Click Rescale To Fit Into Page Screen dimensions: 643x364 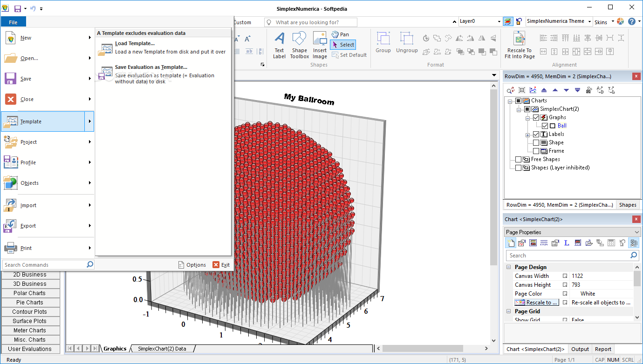point(520,45)
